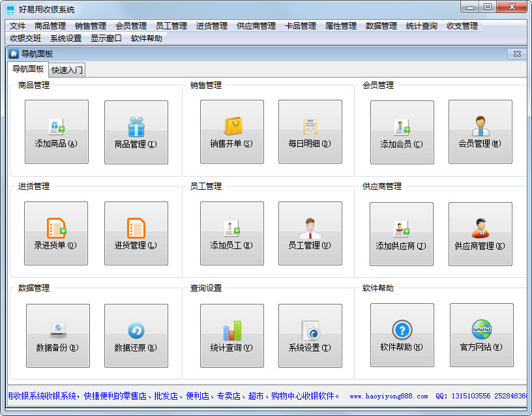Click 添加会员(C) icon button
Image resolution: width=532 pixels, height=416 pixels.
[402, 132]
